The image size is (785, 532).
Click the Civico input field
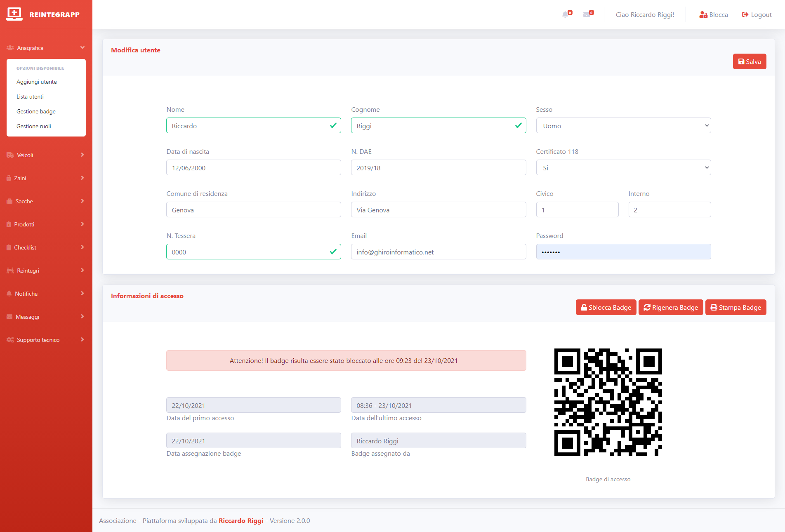(x=577, y=210)
